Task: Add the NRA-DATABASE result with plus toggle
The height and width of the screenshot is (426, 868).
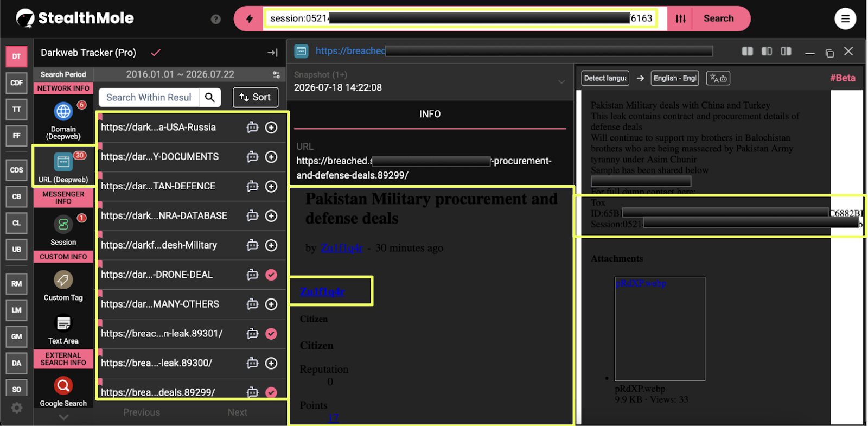Action: tap(271, 216)
